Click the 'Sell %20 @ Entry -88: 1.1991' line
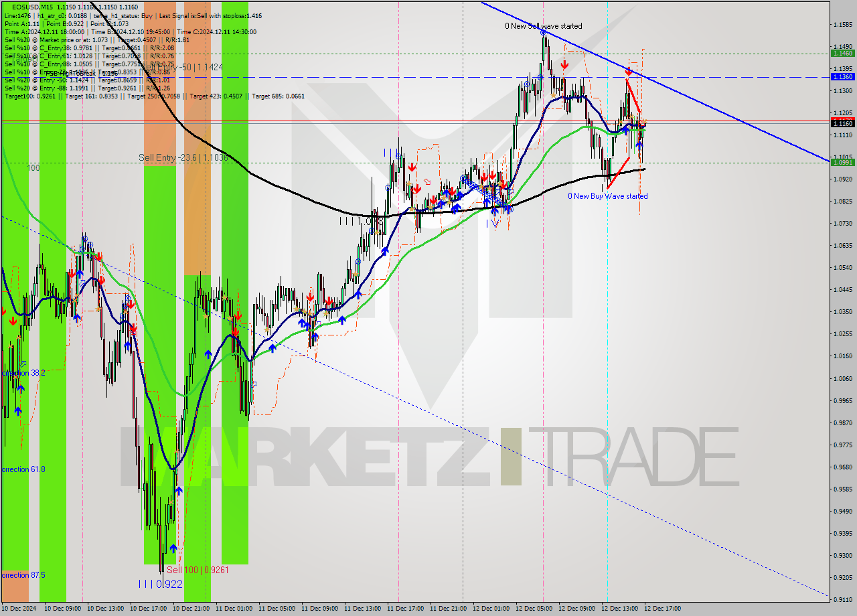857x616 pixels. coord(87,88)
